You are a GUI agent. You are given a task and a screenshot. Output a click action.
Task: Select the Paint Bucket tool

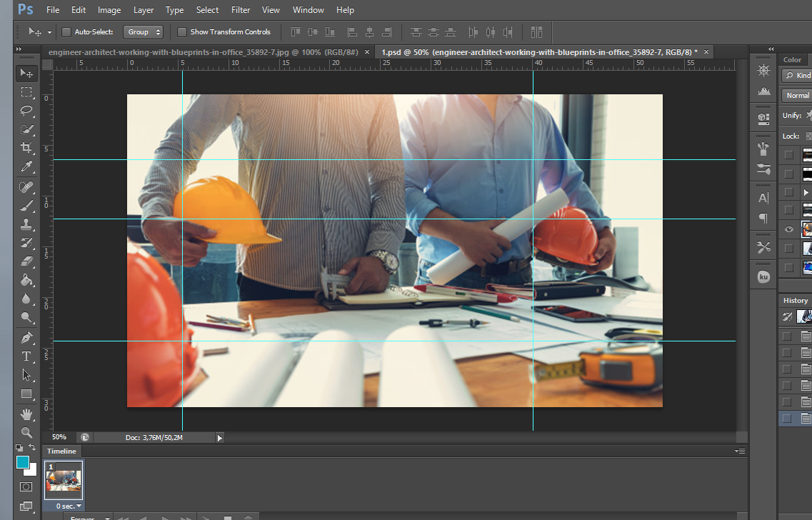[x=26, y=280]
